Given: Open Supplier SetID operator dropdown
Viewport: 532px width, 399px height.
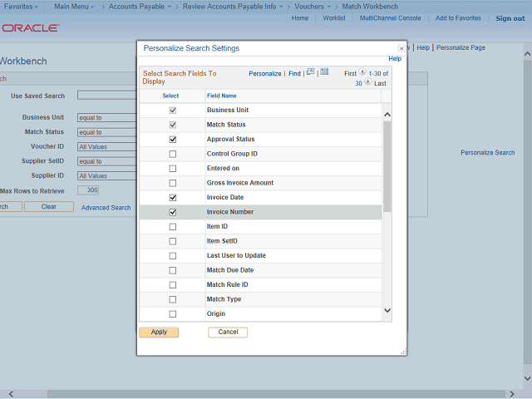Looking at the screenshot, I should click(x=106, y=161).
